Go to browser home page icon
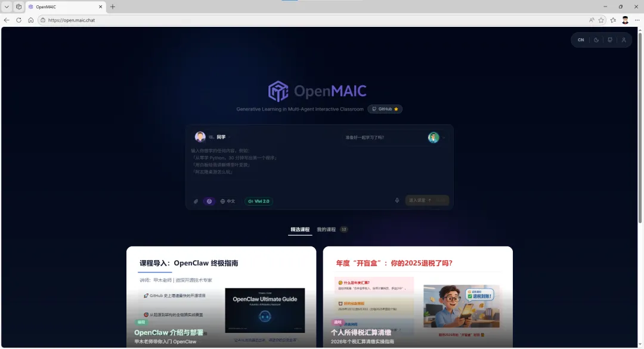This screenshot has width=644, height=349. pos(31,20)
